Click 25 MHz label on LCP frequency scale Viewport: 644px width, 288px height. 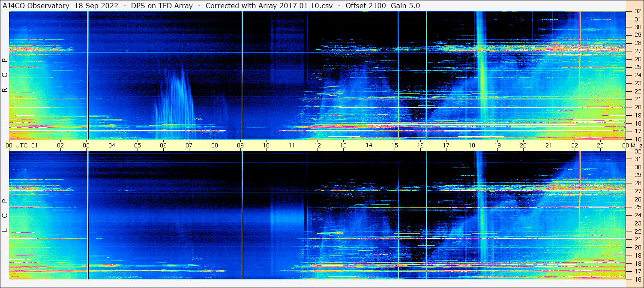[637, 207]
